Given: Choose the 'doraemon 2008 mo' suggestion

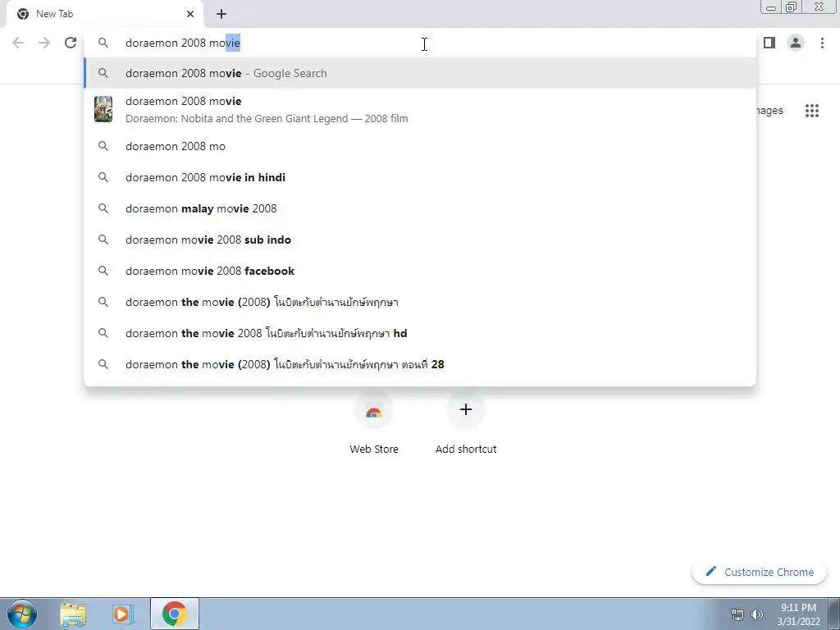Looking at the screenshot, I should [420, 146].
